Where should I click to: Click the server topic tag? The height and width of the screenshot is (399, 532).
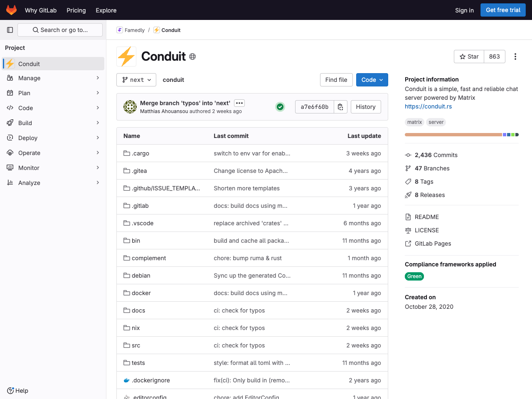[x=436, y=122]
